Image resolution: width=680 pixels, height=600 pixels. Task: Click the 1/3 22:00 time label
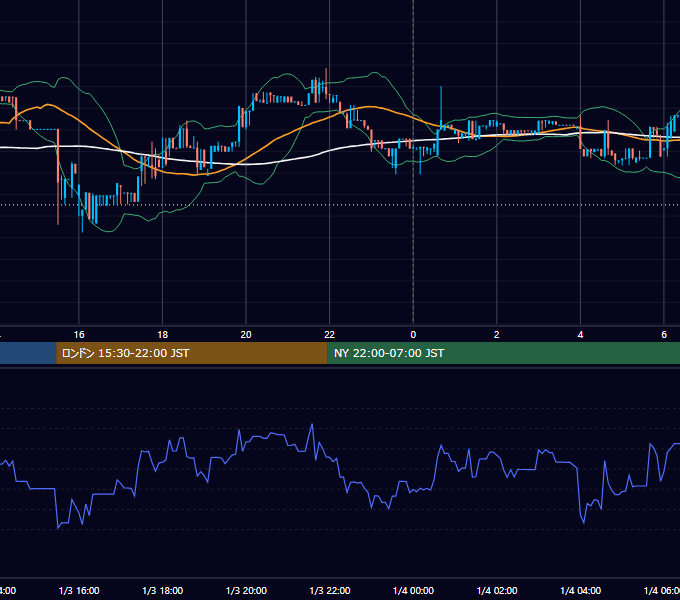click(330, 590)
